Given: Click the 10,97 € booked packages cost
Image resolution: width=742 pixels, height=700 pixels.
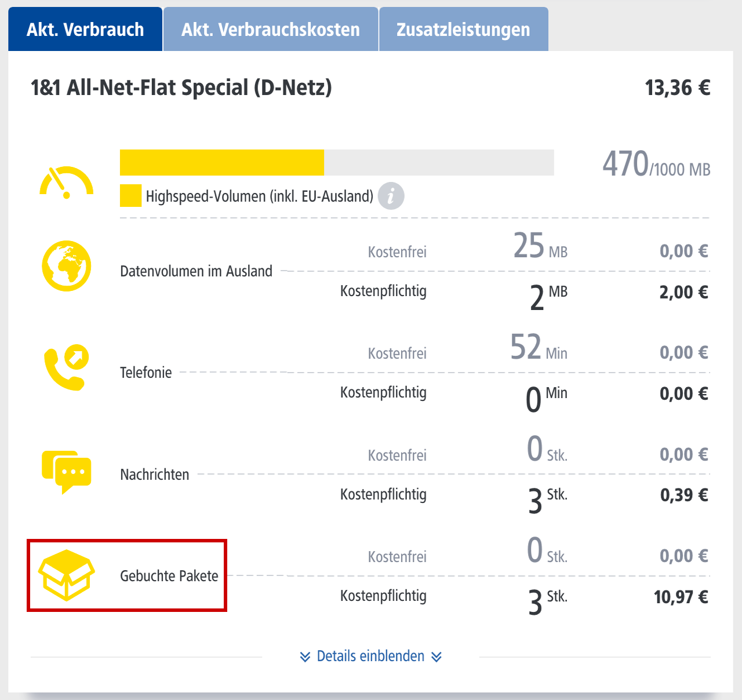Looking at the screenshot, I should [x=681, y=597].
